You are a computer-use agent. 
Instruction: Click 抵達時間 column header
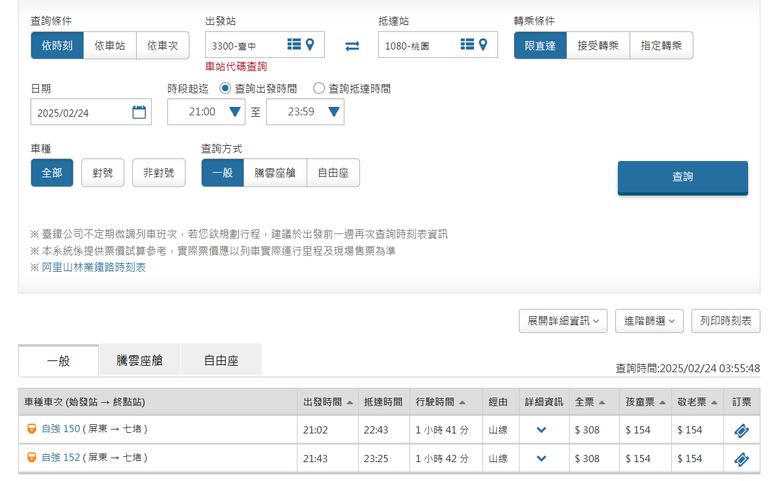coord(383,402)
